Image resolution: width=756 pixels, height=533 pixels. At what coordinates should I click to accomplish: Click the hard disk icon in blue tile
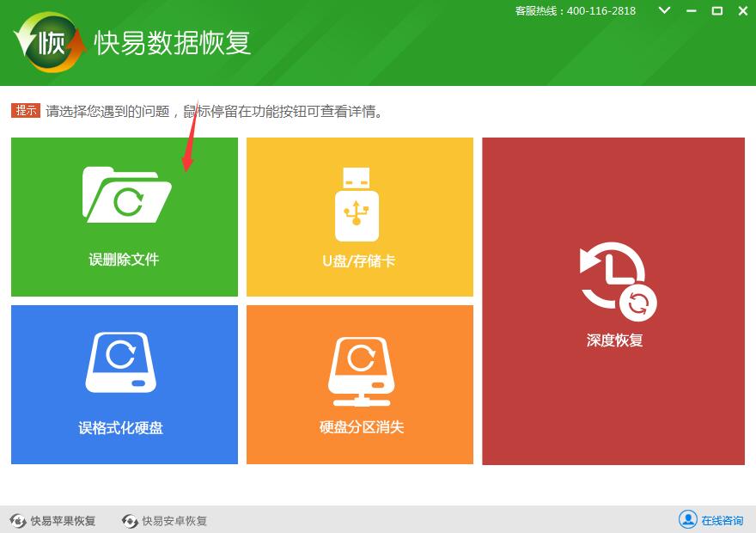121,362
